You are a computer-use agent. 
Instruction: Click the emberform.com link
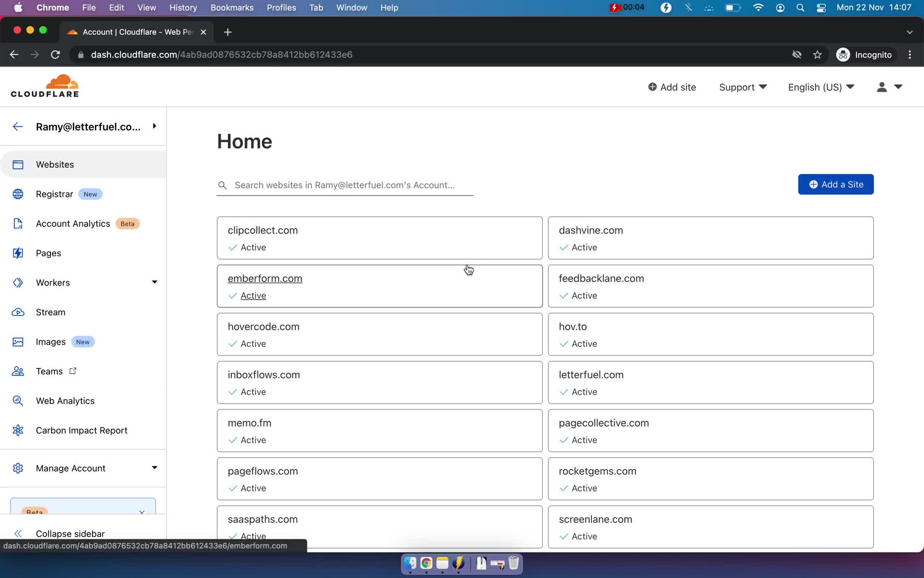[265, 278]
